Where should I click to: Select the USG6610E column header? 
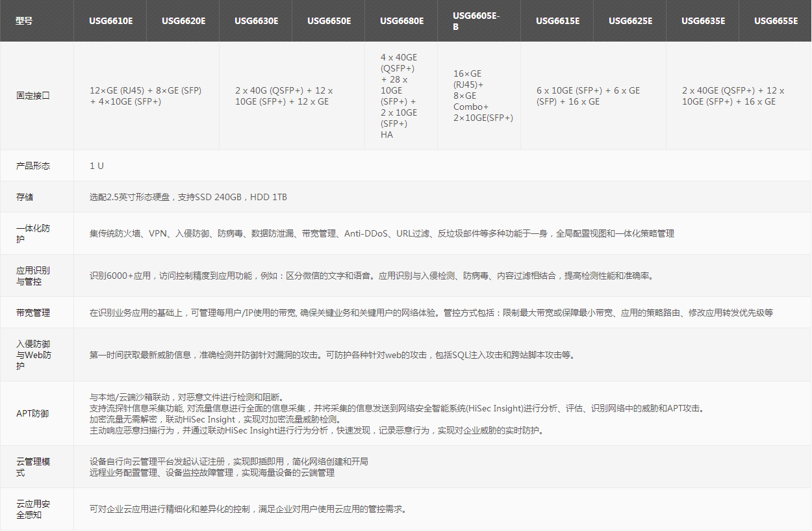111,21
